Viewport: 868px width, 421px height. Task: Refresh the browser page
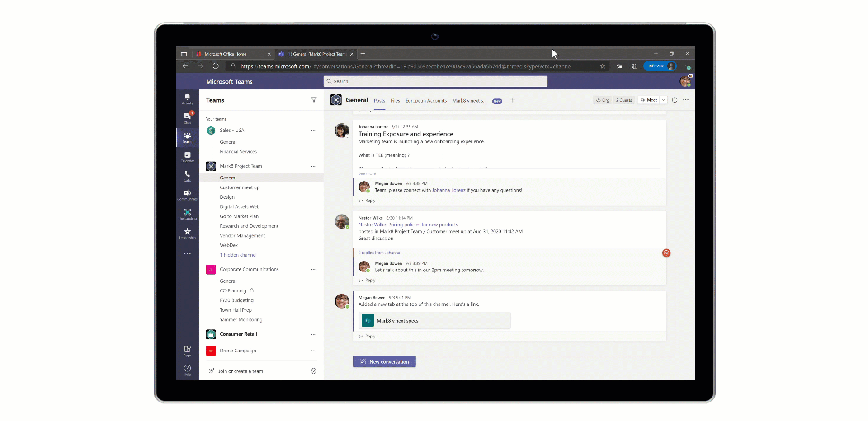[216, 66]
